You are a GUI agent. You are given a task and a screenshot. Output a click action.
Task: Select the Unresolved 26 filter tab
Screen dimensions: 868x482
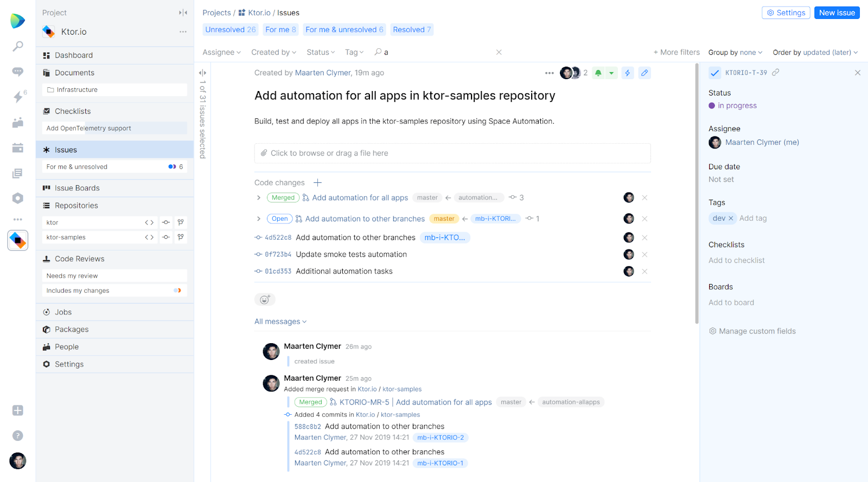tap(231, 29)
